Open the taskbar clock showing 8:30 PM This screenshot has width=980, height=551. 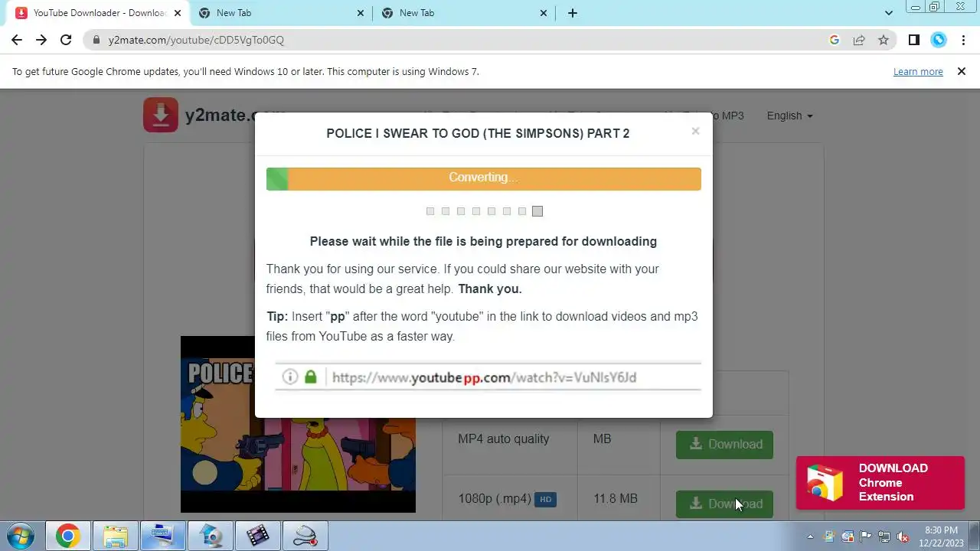click(x=941, y=536)
